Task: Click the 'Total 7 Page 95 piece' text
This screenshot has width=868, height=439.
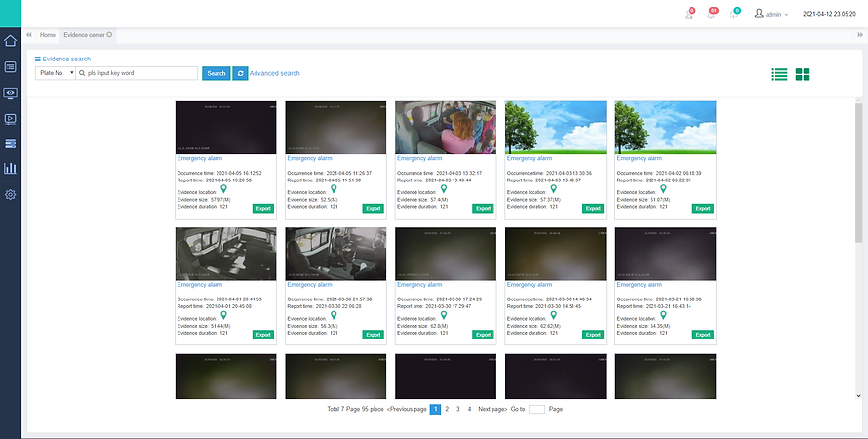Action: pos(355,409)
